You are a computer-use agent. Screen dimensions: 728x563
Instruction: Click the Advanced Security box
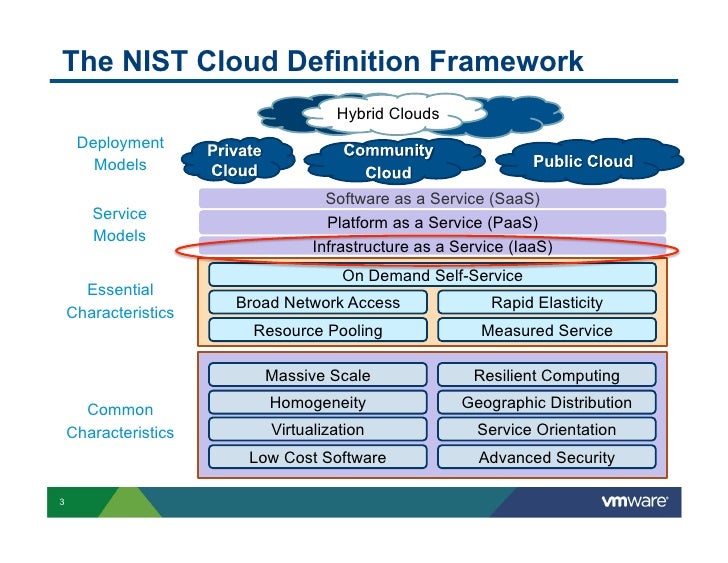click(547, 457)
